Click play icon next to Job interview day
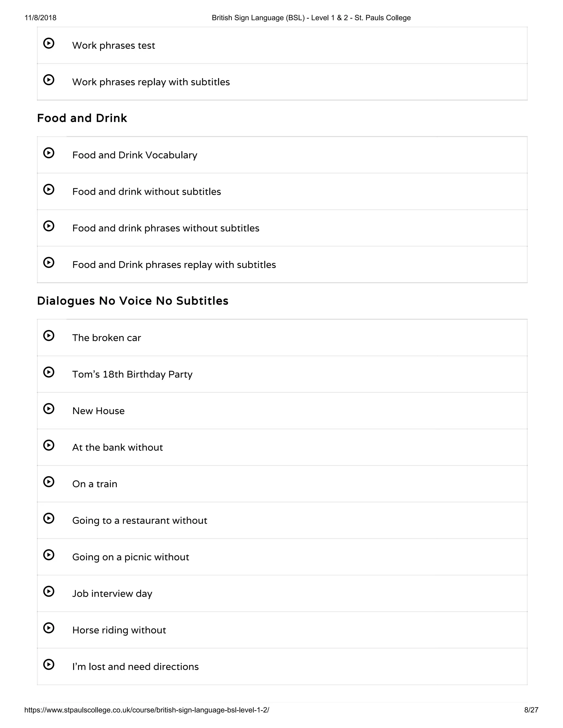Viewport: 563px width, 728px height. [x=49, y=591]
